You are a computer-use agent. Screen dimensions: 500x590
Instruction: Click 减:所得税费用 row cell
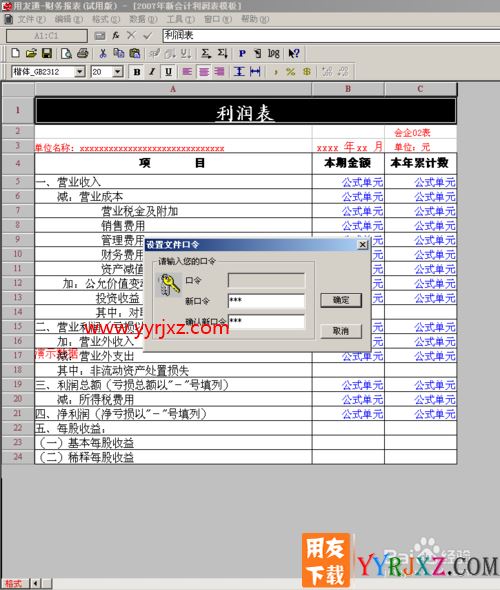coord(173,399)
